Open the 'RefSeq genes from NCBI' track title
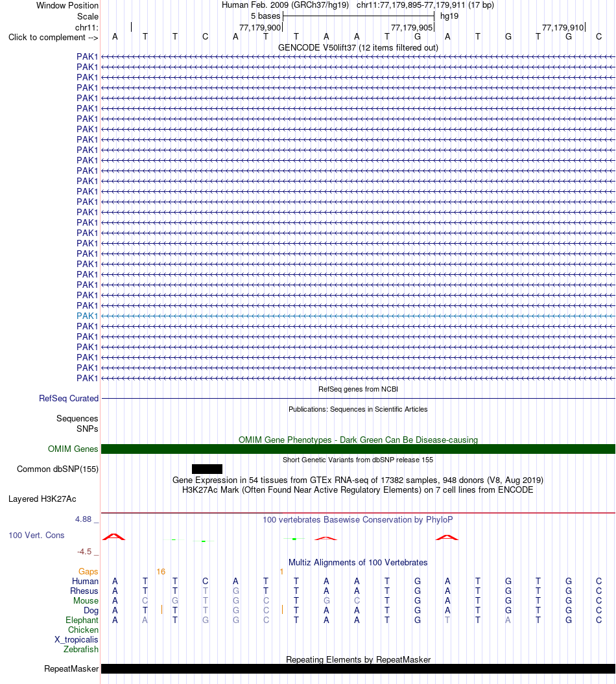This screenshot has height=684, width=616. [358, 389]
